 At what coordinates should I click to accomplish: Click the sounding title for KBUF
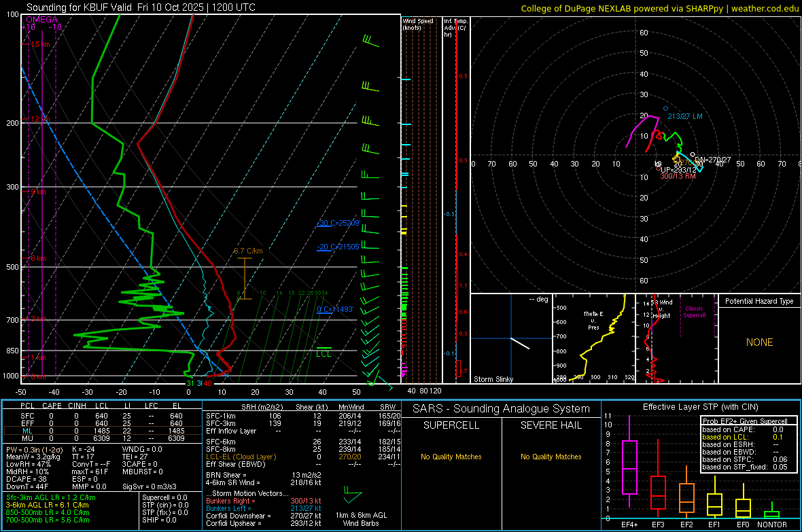pyautogui.click(x=141, y=7)
